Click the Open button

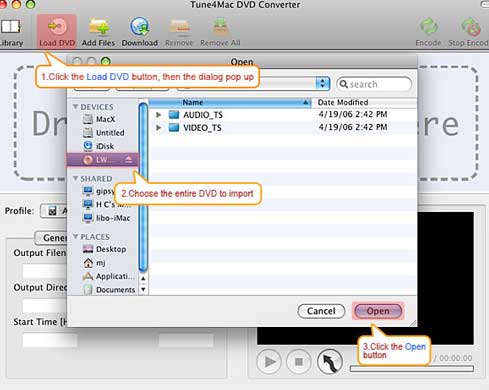[378, 311]
